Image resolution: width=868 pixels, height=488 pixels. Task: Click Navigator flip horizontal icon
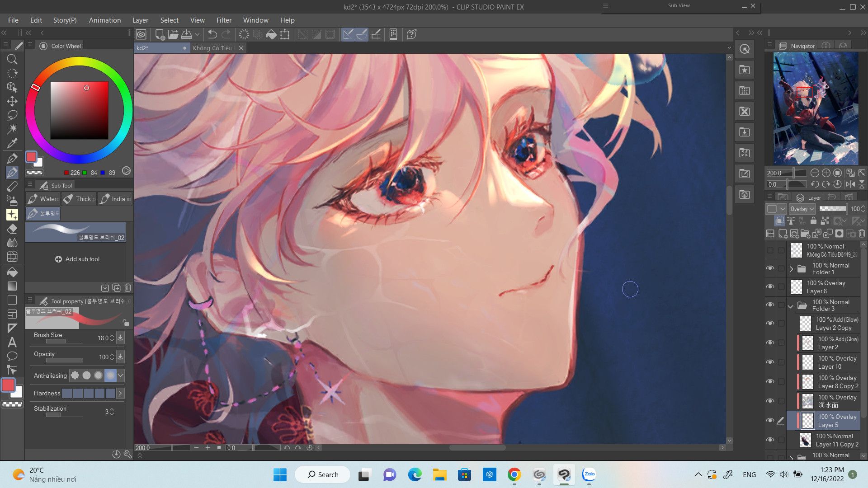[x=851, y=184]
